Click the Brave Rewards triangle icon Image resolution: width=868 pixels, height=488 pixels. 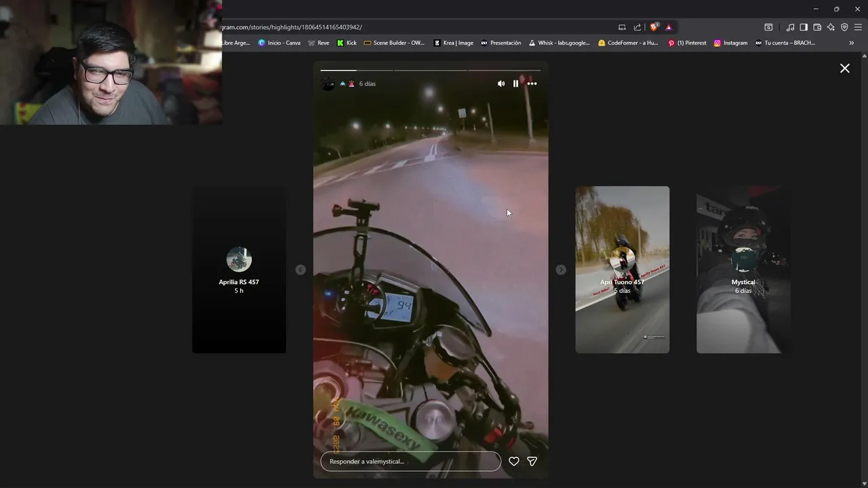pyautogui.click(x=669, y=27)
